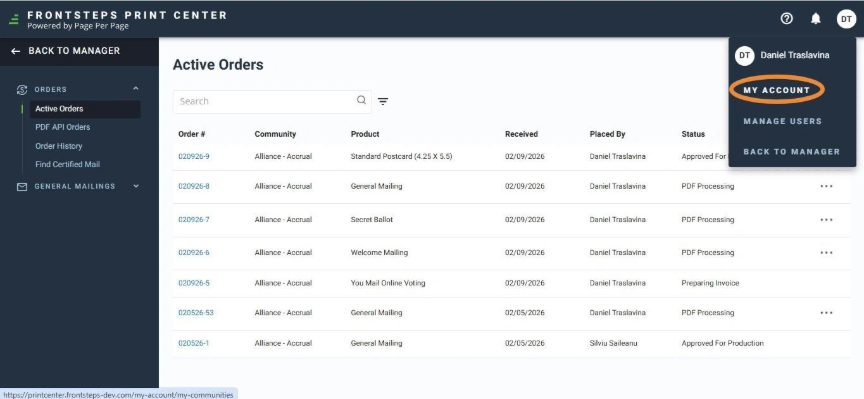
Task: Click the Product column header
Action: 365,134
